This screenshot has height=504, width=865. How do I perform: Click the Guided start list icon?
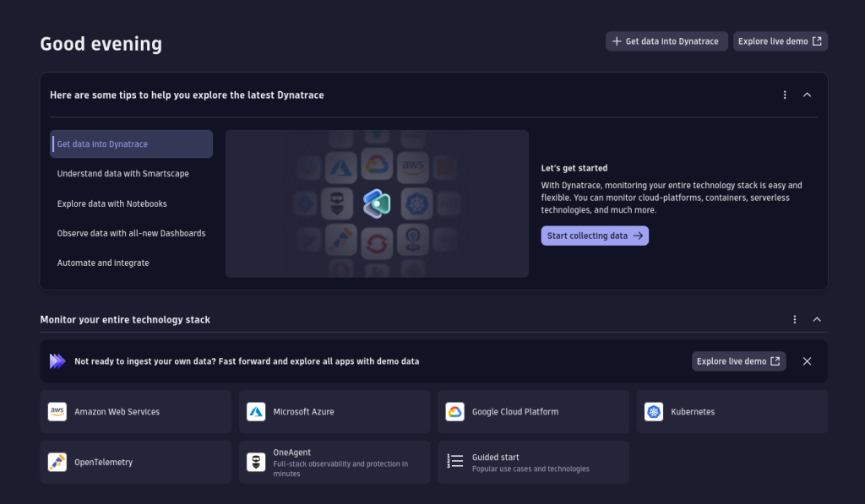pyautogui.click(x=454, y=461)
